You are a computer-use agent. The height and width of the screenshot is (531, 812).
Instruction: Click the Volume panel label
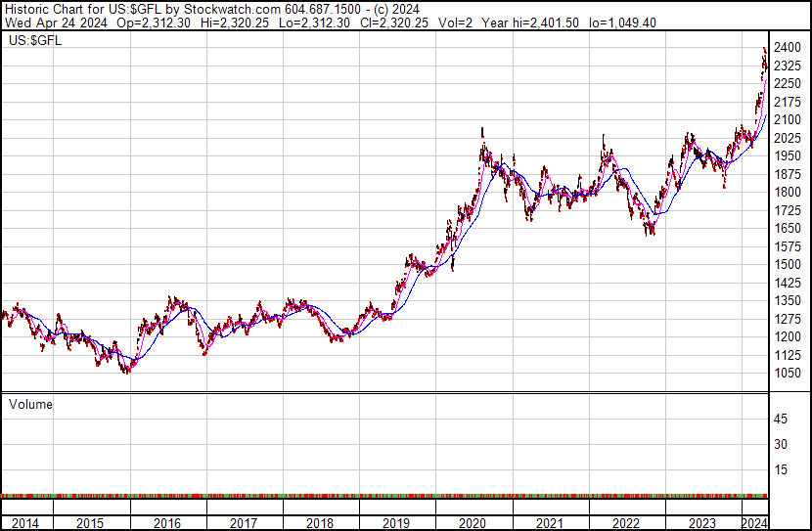30,404
